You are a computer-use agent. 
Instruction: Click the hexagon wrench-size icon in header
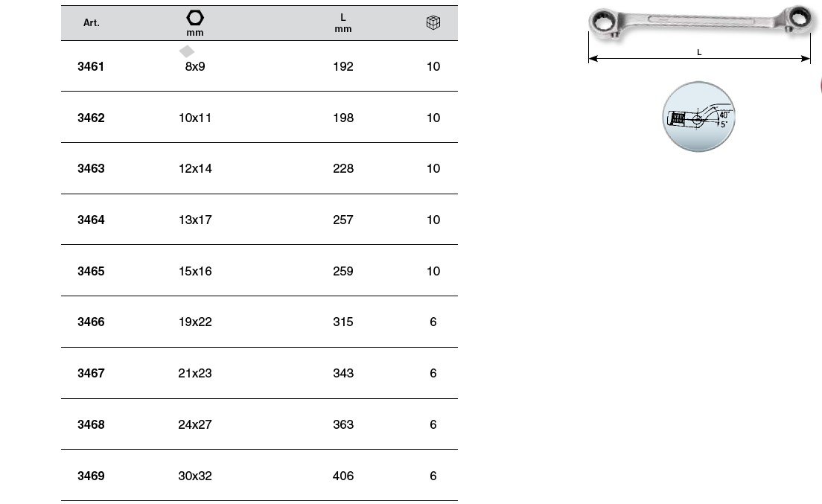(x=195, y=17)
